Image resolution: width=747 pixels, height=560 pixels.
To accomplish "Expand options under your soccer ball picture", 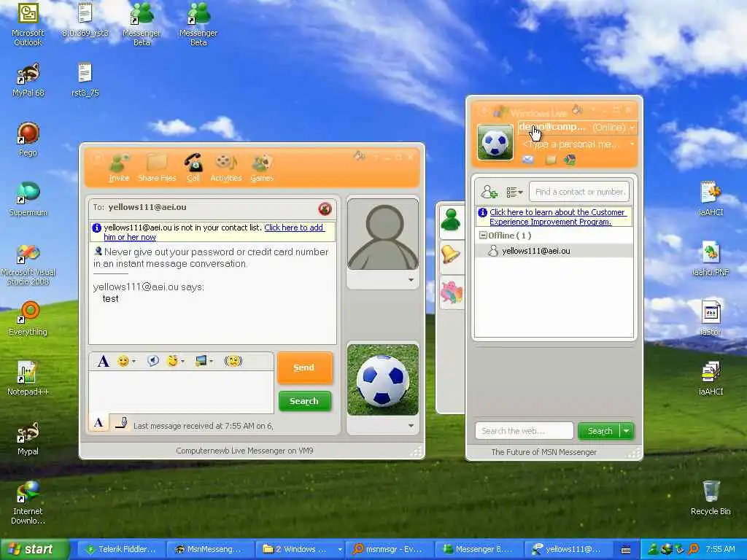I will pyautogui.click(x=411, y=426).
